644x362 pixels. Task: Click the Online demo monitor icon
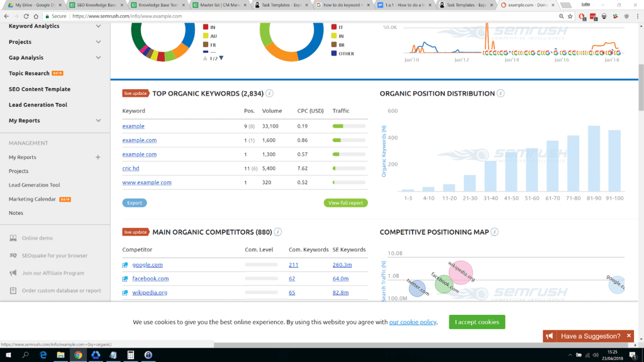pyautogui.click(x=13, y=238)
